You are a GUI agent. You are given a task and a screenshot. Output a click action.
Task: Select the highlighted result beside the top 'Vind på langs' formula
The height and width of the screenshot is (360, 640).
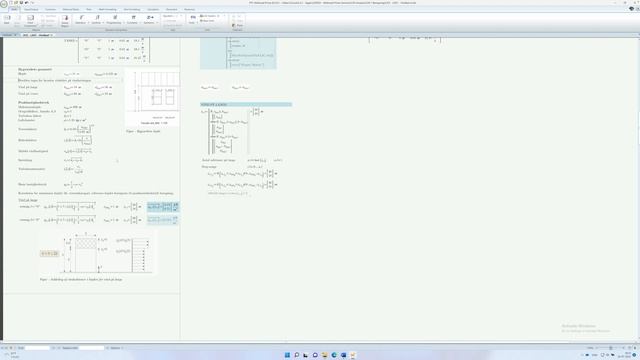click(x=163, y=207)
